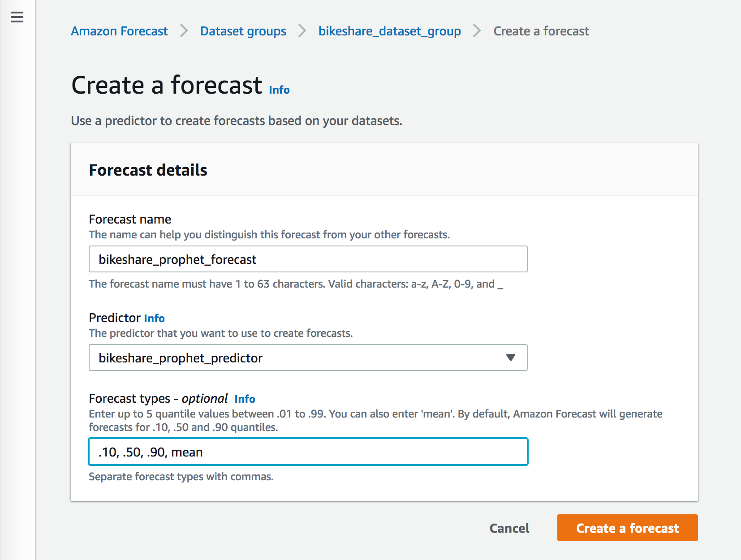This screenshot has width=741, height=560.
Task: Open bikeshare_dataset_group breadcrumb link
Action: point(389,31)
